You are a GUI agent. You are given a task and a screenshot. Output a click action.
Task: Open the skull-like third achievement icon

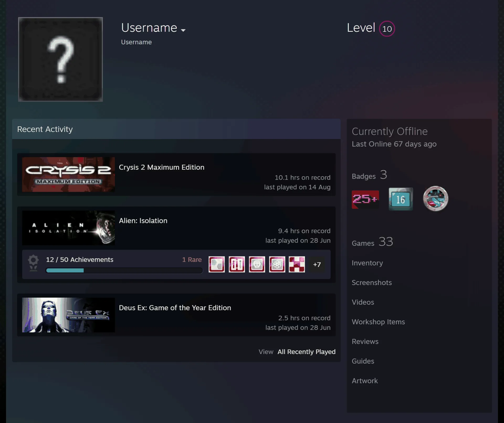point(257,264)
